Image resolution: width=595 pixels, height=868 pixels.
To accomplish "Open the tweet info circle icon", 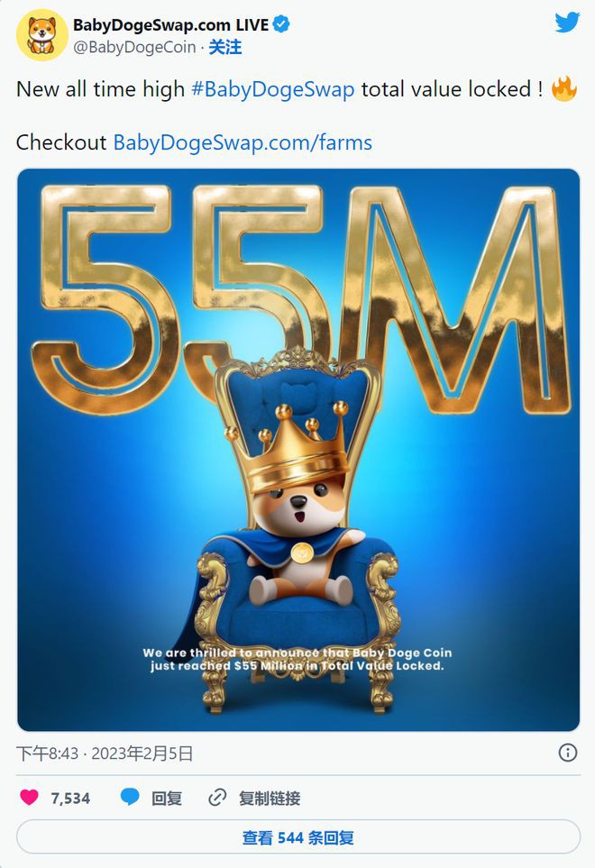I will pos(567,753).
